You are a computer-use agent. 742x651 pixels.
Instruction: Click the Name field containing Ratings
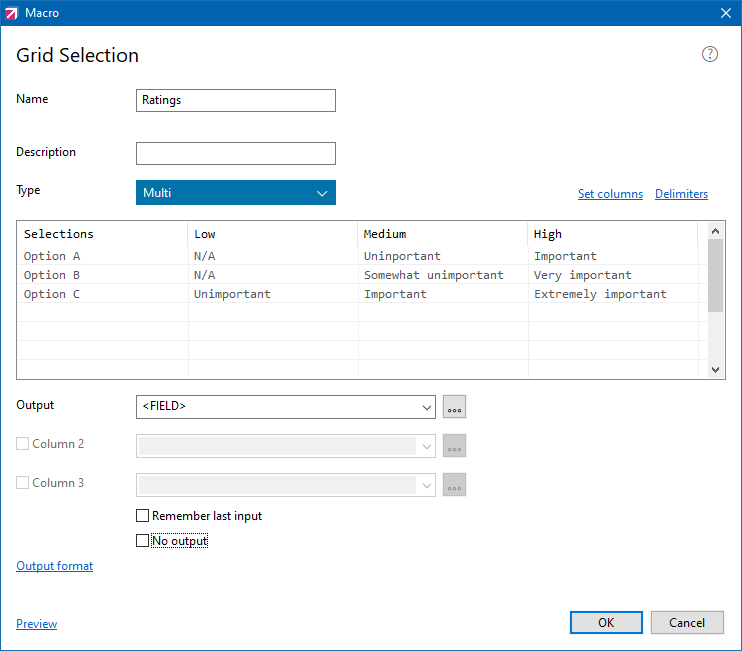235,100
